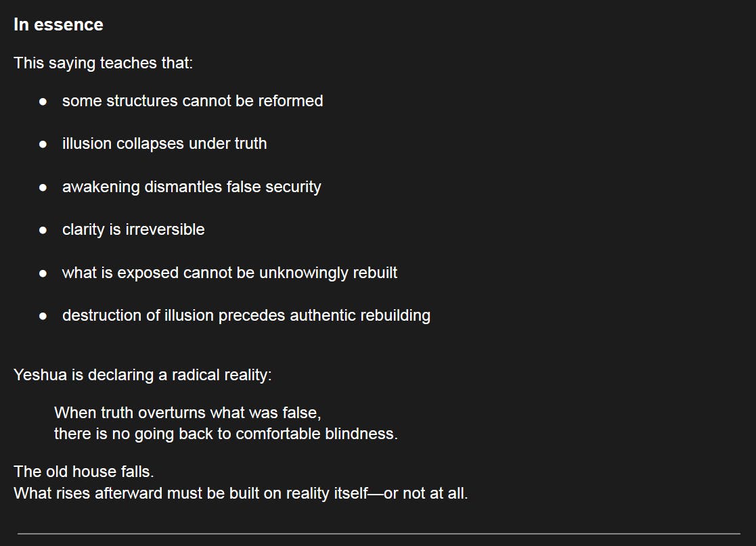The width and height of the screenshot is (756, 546).
Task: Click "destruction of illusion precedes authentic rebuilding" text
Action: [x=246, y=315]
